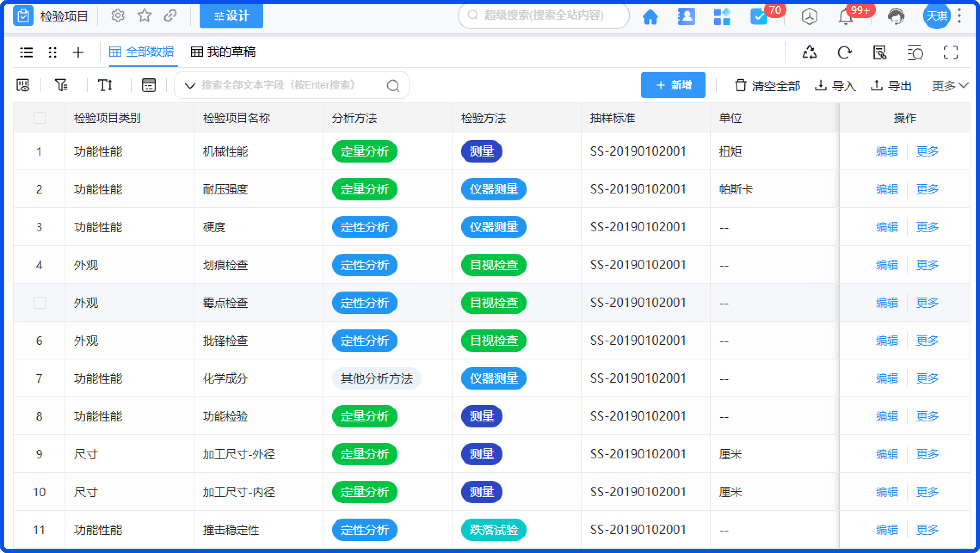Screen dimensions: 980x553
Task: Check the checkbox on the 霉点检查 row
Action: coord(39,302)
